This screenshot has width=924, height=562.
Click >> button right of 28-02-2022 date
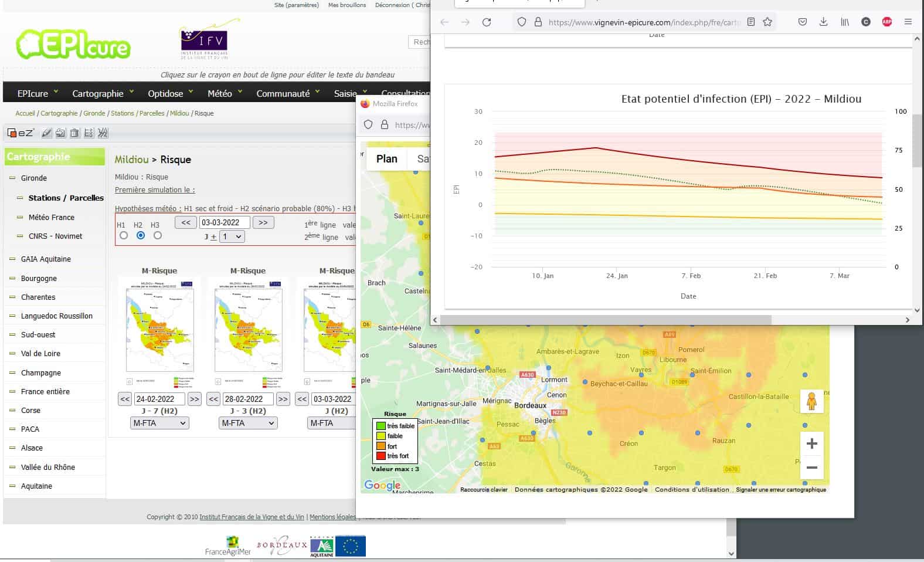click(283, 399)
